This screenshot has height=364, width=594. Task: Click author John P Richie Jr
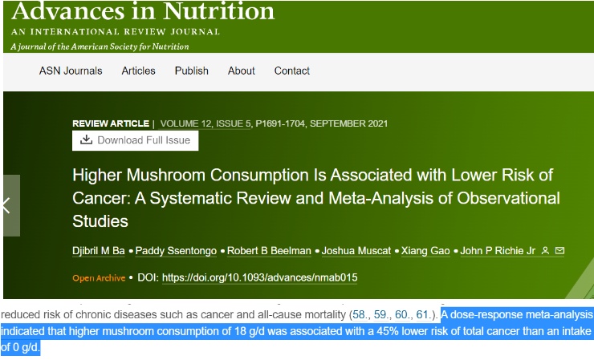point(498,252)
